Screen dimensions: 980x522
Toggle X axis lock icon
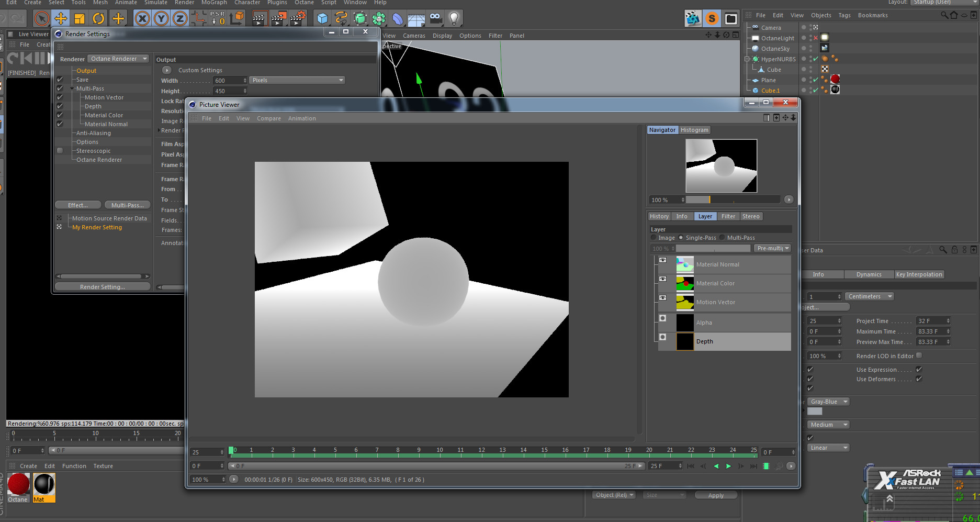(x=142, y=19)
